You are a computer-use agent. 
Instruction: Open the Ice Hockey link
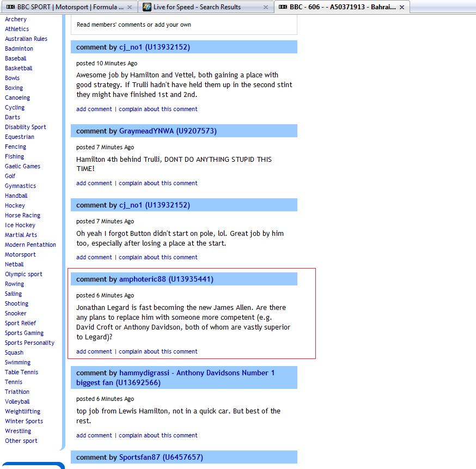20,226
